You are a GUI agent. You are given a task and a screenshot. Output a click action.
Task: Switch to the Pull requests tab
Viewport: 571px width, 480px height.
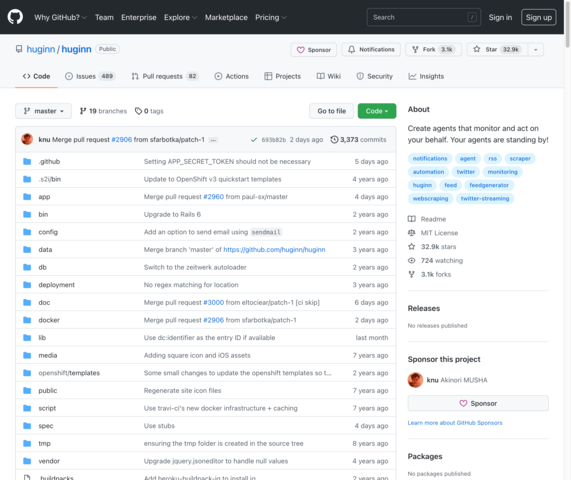pyautogui.click(x=165, y=76)
